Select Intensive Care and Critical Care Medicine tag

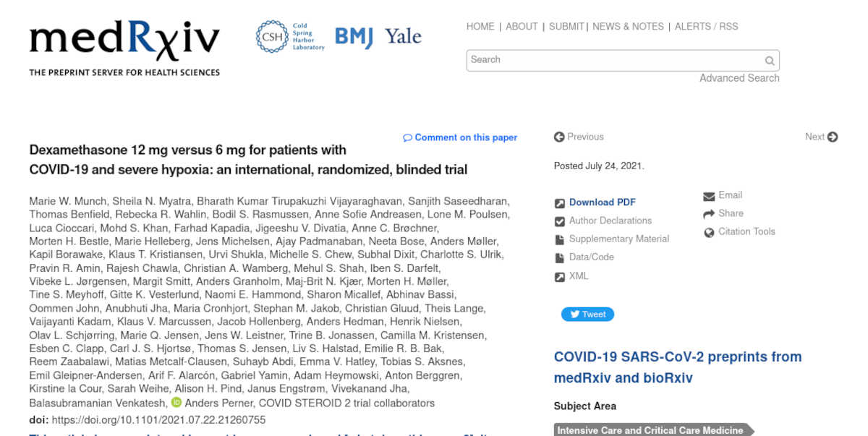coord(650,430)
